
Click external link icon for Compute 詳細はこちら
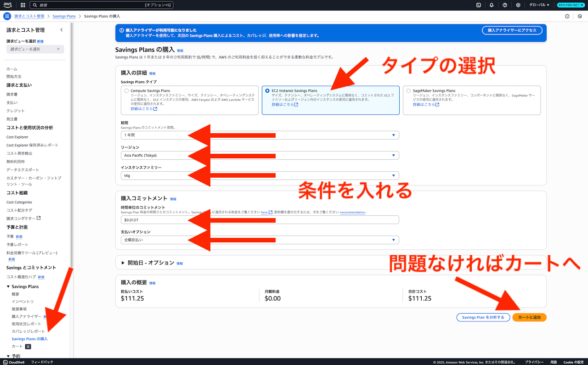point(155,109)
